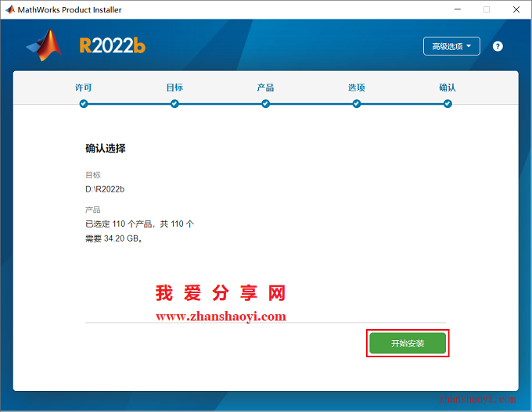Click the 目标 step checkmark circle
The height and width of the screenshot is (412, 532).
pyautogui.click(x=174, y=104)
